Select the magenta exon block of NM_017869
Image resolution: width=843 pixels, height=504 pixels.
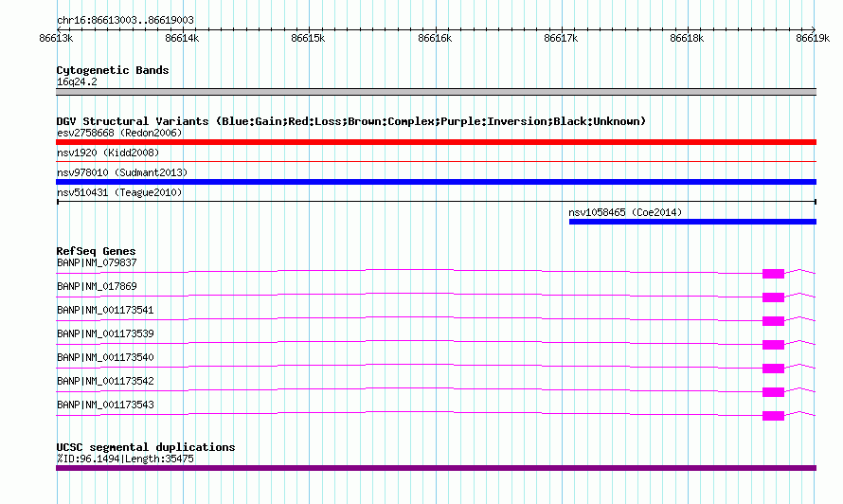(773, 297)
